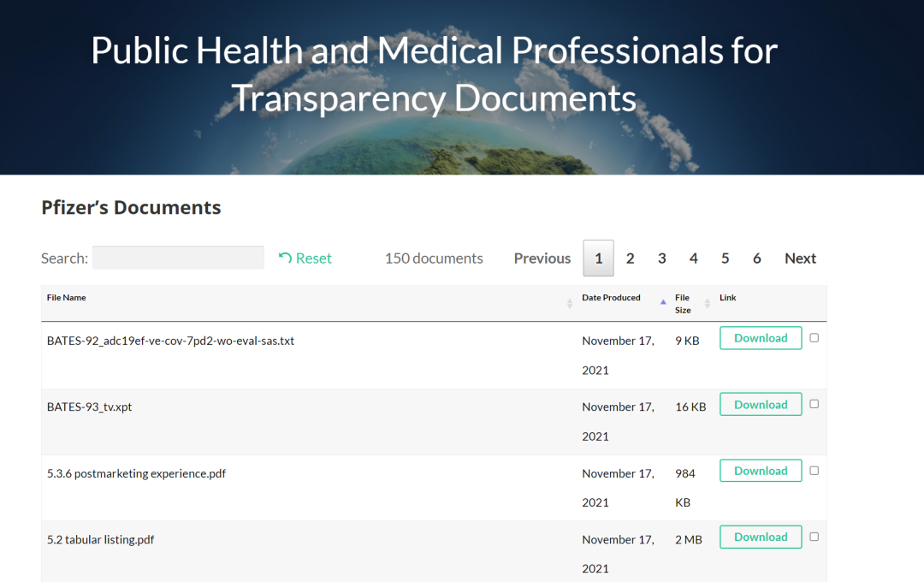Click the Link column header
This screenshot has height=582, width=924.
coord(728,298)
